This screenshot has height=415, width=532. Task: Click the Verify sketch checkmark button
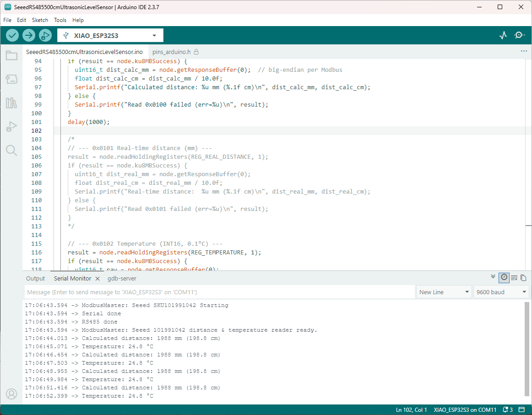pyautogui.click(x=12, y=35)
